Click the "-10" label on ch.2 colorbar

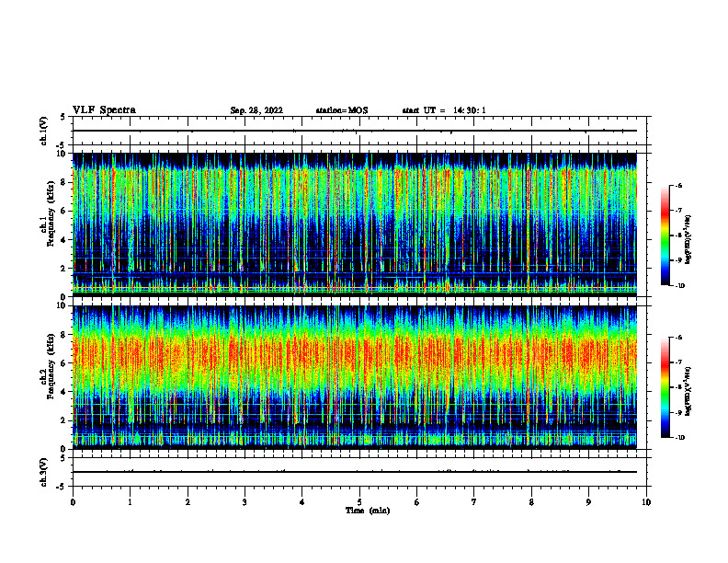click(x=679, y=438)
